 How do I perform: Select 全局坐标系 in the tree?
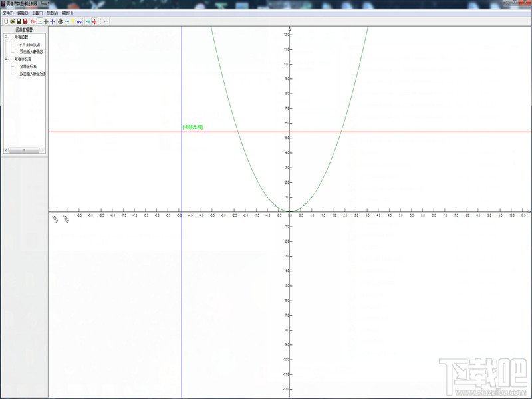coord(29,66)
